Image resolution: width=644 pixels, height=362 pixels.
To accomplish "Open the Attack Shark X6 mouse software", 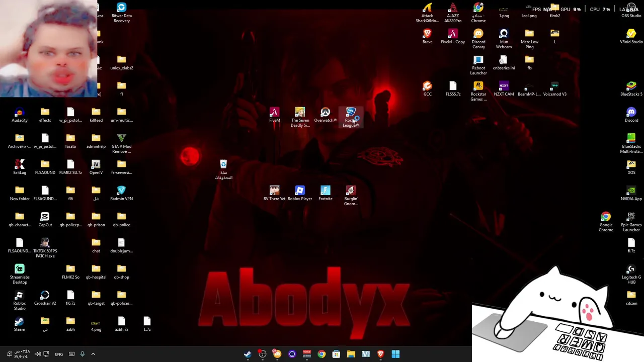I will 427,13.
